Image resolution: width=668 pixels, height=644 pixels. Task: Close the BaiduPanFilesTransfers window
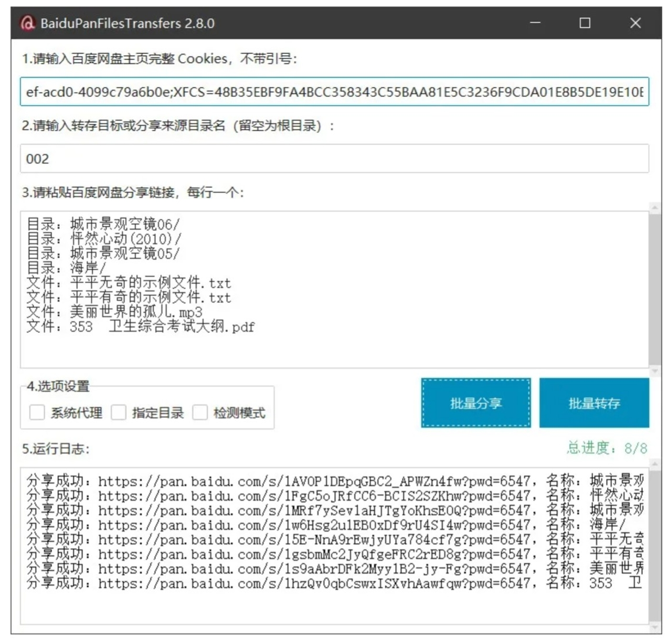click(x=635, y=23)
